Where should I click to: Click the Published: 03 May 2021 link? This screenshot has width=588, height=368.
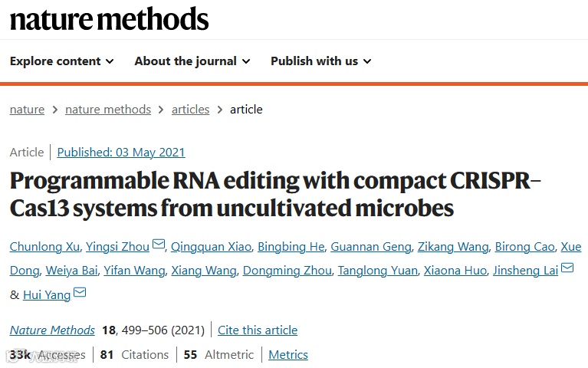[121, 153]
